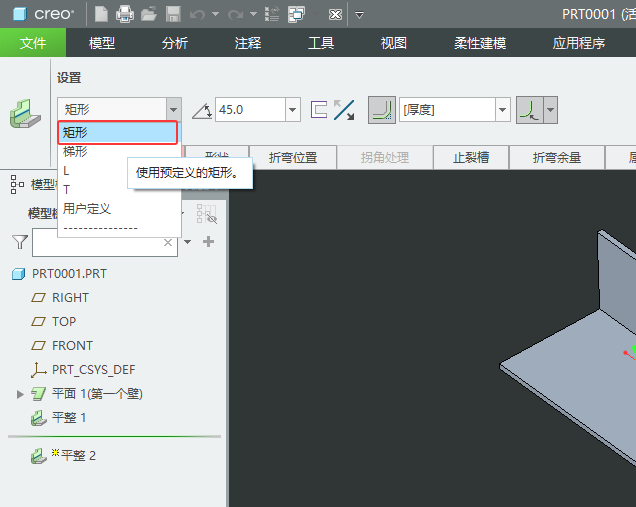The image size is (636, 507).
Task: Switch to the 工具 ribbon tab
Action: (x=321, y=43)
